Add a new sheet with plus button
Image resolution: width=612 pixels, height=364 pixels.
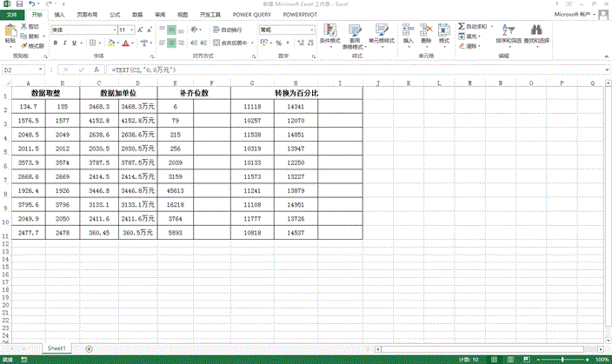pos(90,347)
